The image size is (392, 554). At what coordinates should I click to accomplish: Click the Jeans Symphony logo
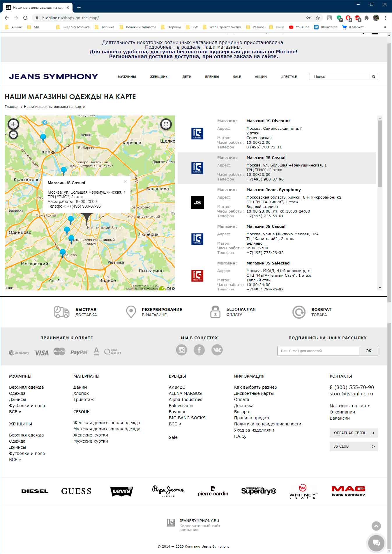[54, 76]
